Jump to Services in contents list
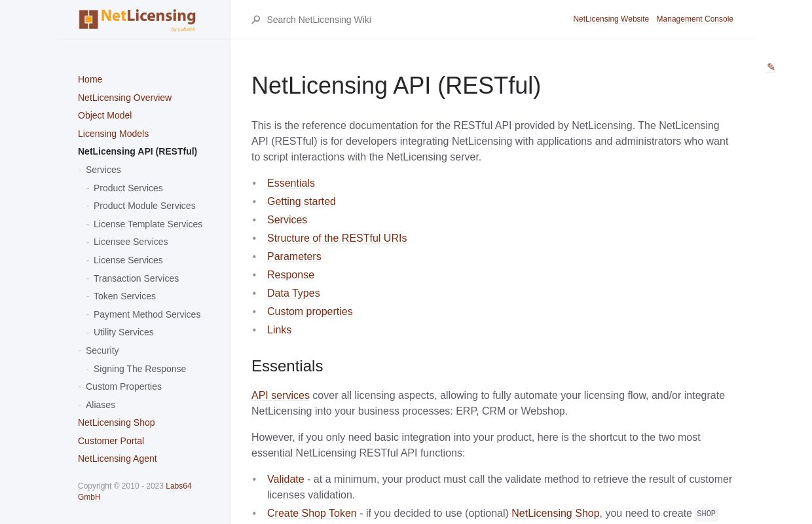This screenshot has width=812, height=524. (287, 220)
